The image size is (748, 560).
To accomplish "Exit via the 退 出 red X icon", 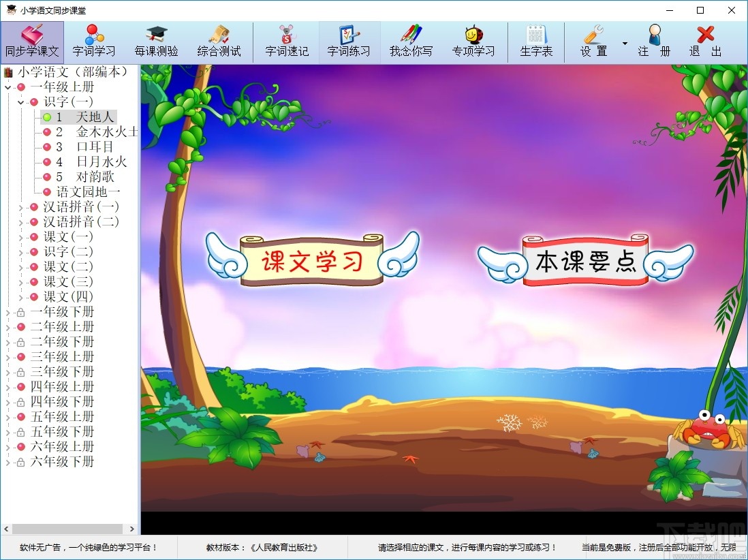I will click(x=704, y=41).
